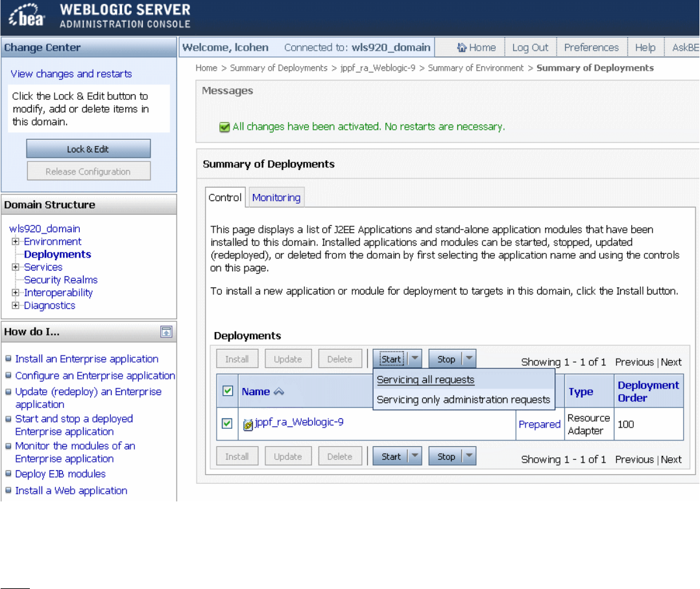Sort by the Name column header
The width and height of the screenshot is (700, 589).
[256, 391]
